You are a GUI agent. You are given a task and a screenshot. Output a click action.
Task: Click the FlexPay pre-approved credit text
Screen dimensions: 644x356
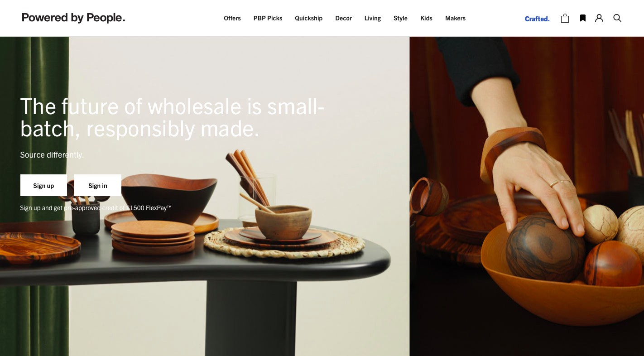point(96,208)
